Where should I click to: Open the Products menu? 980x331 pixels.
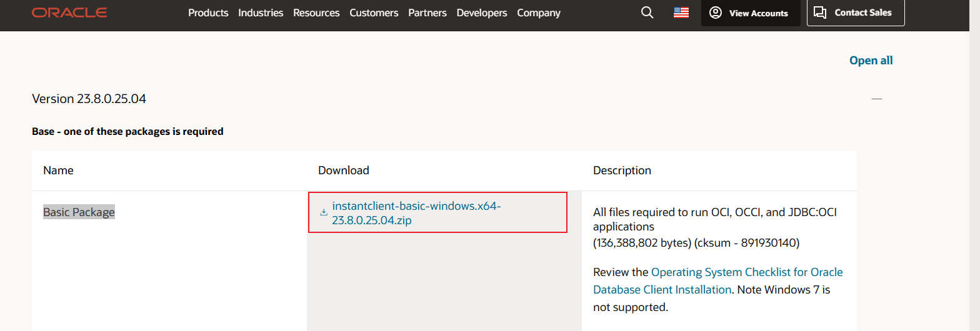click(x=208, y=12)
